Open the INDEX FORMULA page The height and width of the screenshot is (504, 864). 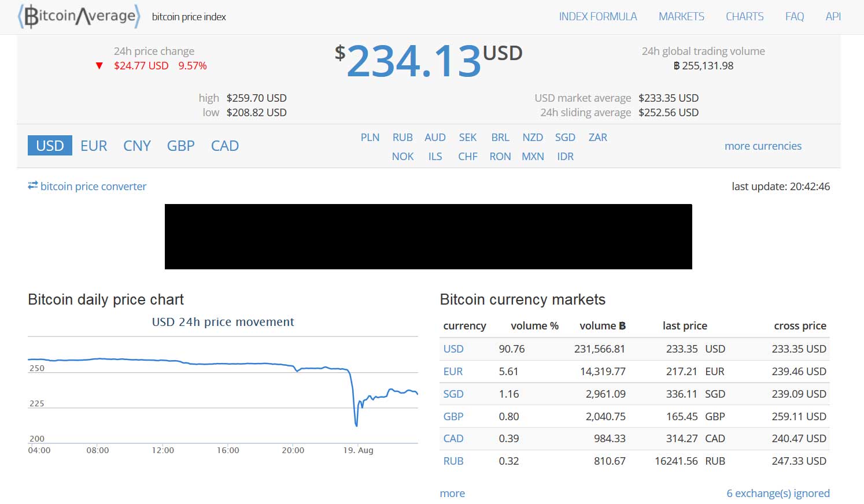pos(598,17)
